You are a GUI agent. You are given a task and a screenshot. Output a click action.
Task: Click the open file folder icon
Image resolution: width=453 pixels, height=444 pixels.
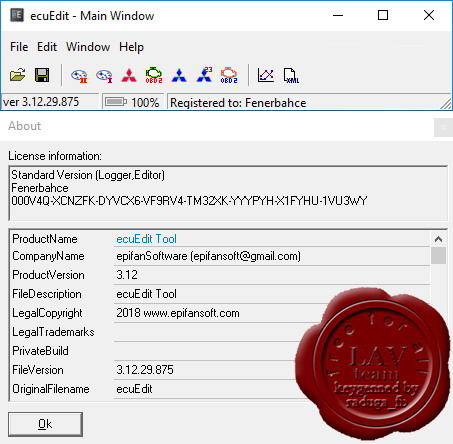point(18,75)
